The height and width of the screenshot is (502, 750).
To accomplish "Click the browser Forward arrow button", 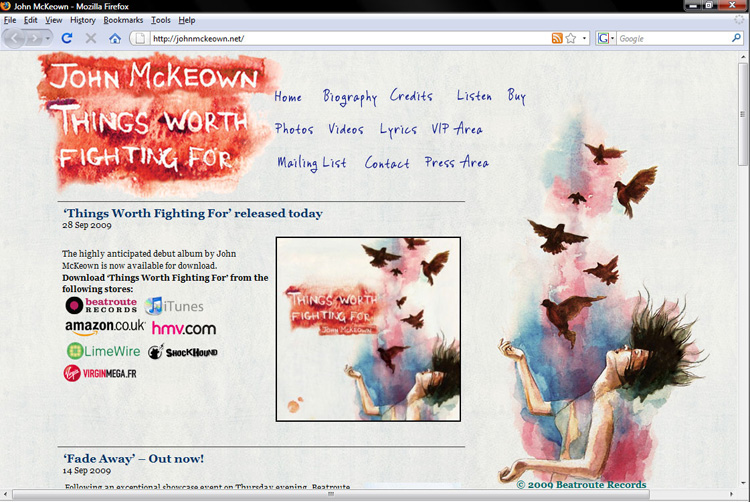I will coord(34,38).
